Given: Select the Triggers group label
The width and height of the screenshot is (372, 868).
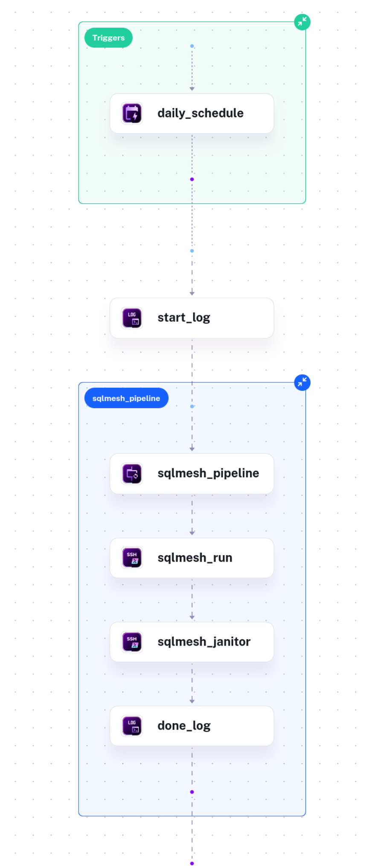Looking at the screenshot, I should (x=108, y=38).
